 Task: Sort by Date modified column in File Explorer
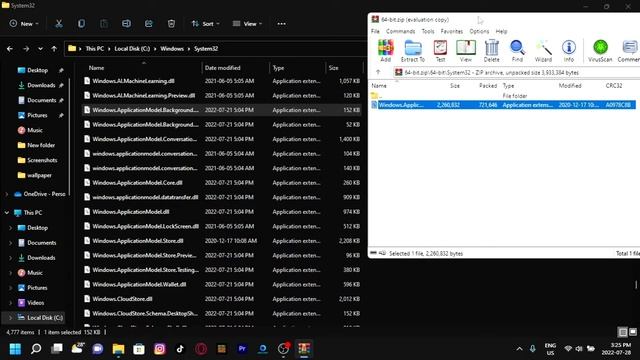236,68
